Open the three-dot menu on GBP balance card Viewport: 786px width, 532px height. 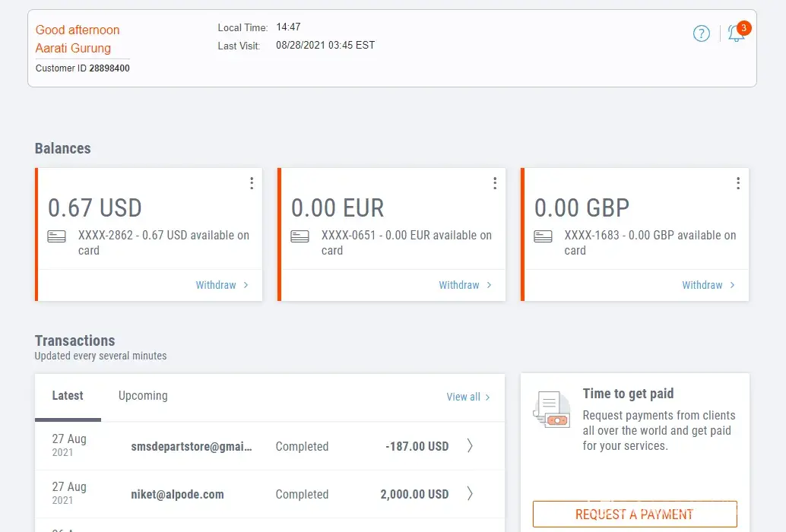pos(738,183)
